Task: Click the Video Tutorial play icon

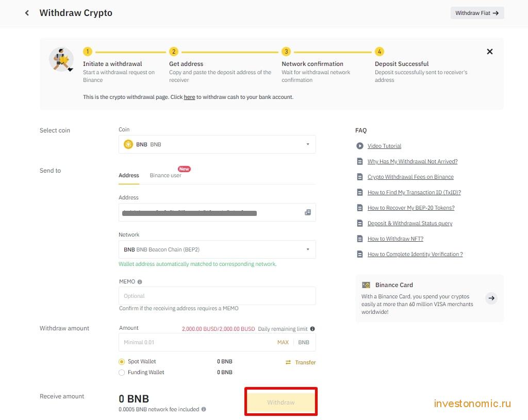Action: 359,146
